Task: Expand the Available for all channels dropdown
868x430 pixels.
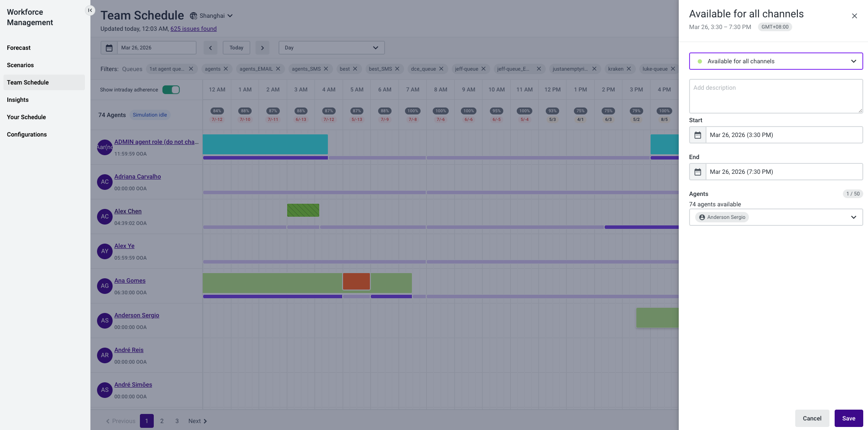Action: coord(776,61)
